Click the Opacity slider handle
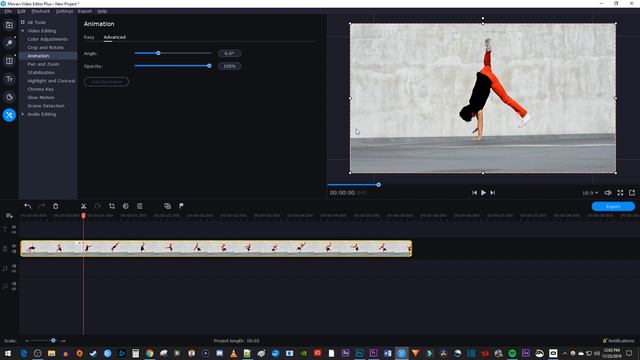This screenshot has width=640, height=360. point(209,66)
